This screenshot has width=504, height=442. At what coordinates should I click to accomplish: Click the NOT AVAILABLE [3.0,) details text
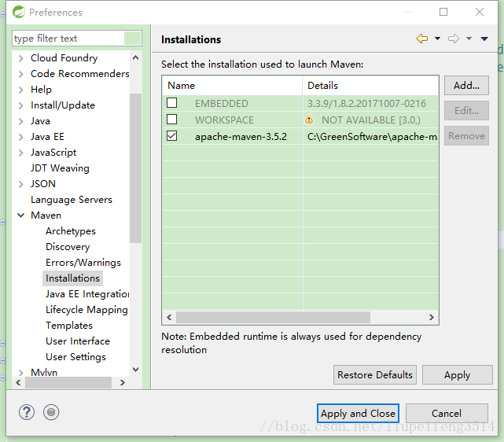pos(371,120)
